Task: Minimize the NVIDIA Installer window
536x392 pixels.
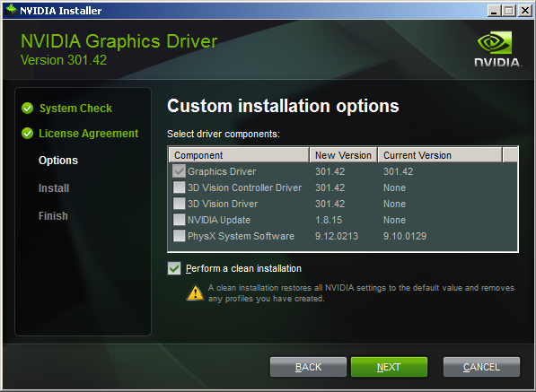Action: click(494, 11)
